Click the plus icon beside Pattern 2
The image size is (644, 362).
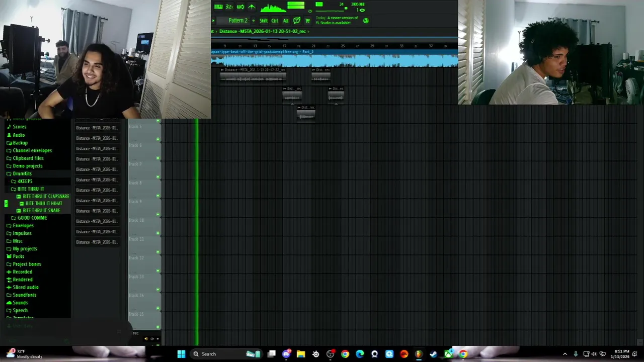[253, 21]
